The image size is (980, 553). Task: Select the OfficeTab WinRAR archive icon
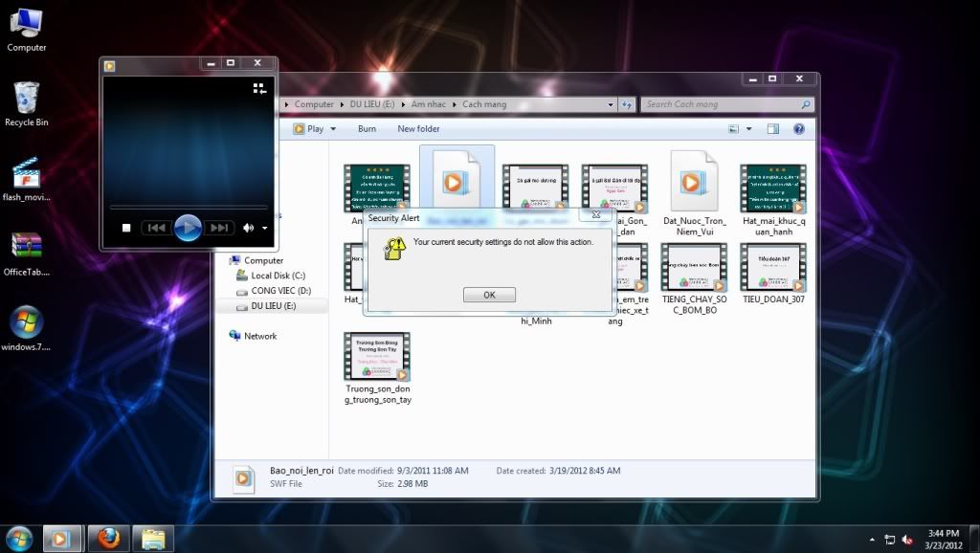coord(26,254)
